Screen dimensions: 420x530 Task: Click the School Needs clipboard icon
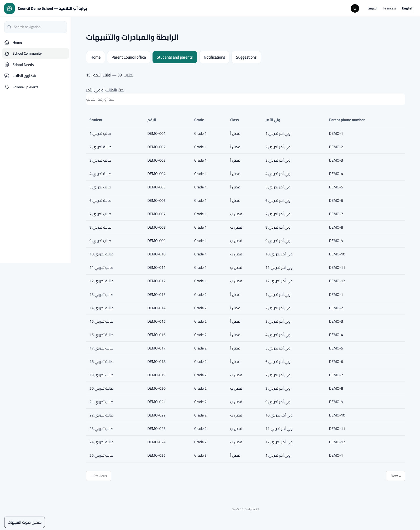click(x=7, y=65)
